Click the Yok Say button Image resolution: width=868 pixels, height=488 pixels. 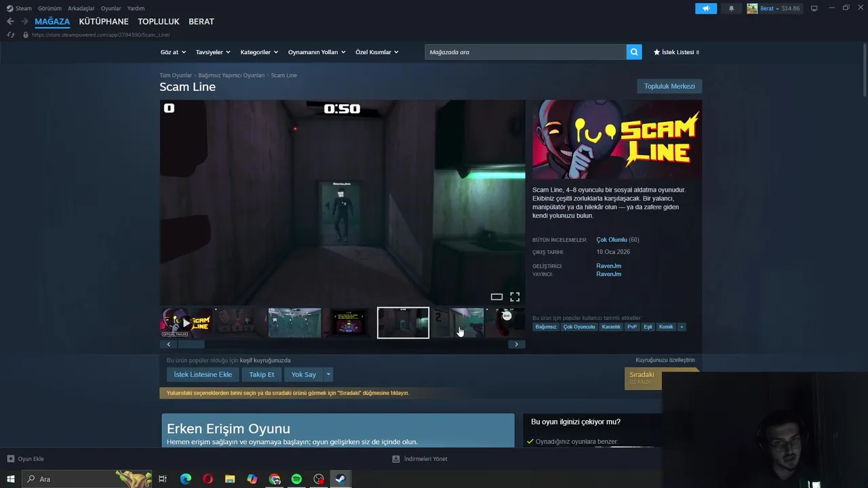tap(304, 374)
